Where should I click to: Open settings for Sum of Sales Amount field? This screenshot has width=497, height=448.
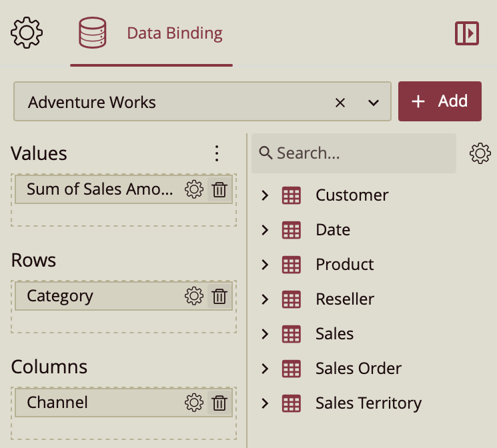(x=194, y=189)
